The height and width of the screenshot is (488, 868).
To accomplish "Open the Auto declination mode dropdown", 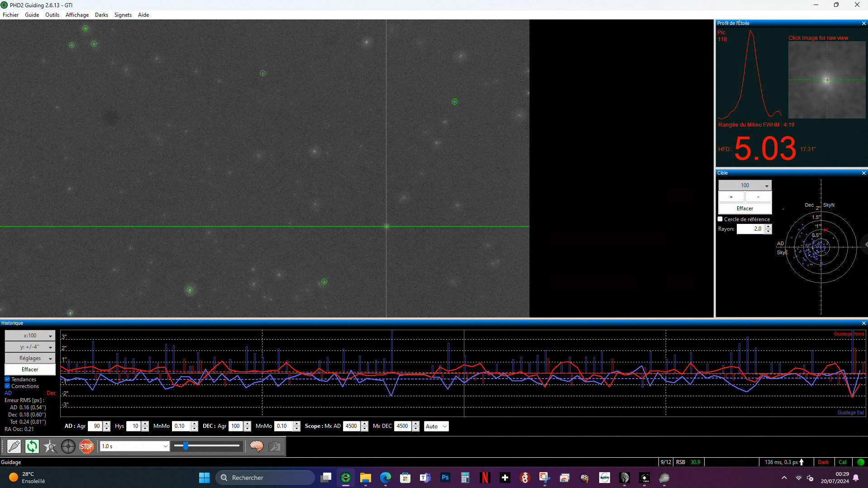I will click(436, 426).
